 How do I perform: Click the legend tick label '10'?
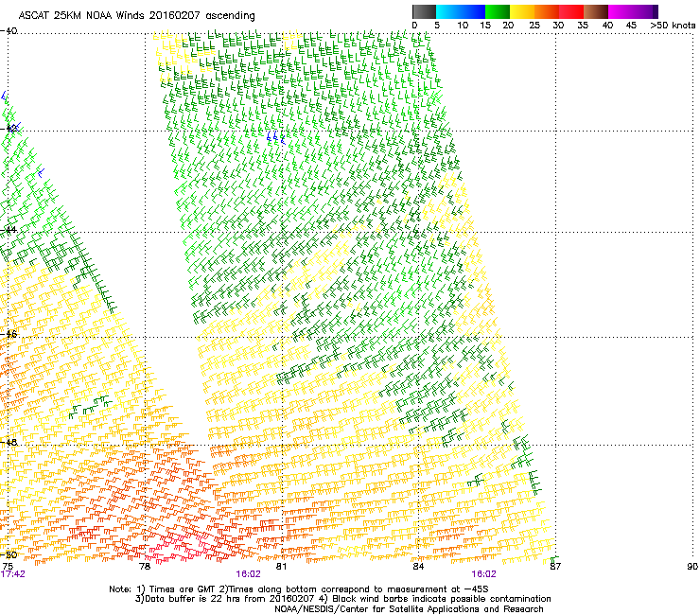(463, 26)
